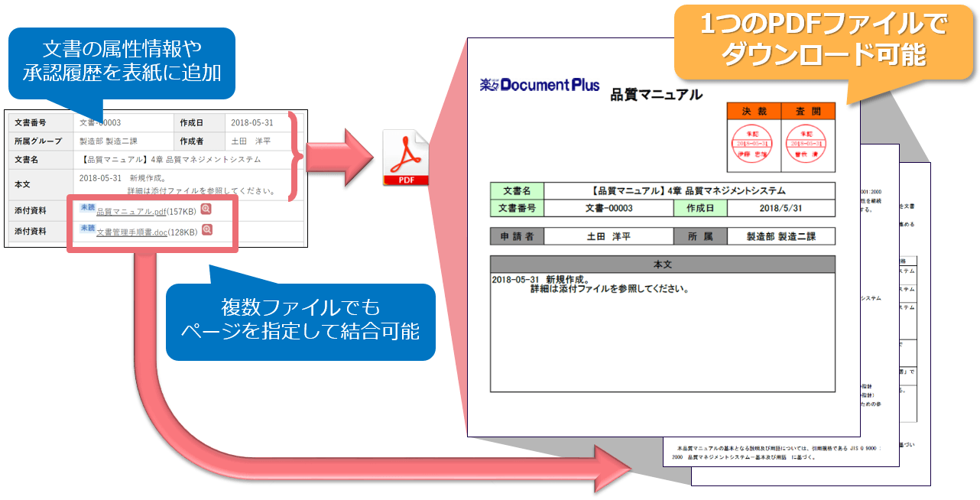Open the 文書管理手順書.doc attachment link
The image size is (980, 500).
[x=131, y=232]
